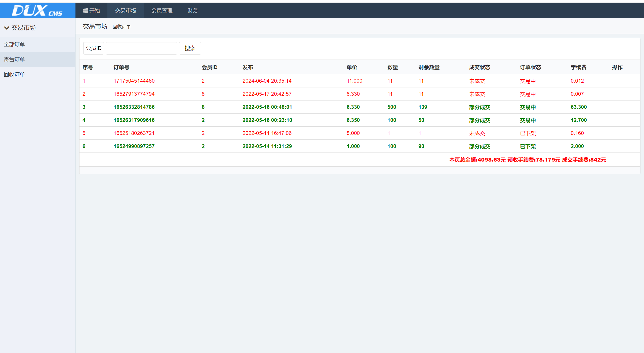644x353 pixels.
Task: Click the DUX CMS logo
Action: (x=37, y=11)
